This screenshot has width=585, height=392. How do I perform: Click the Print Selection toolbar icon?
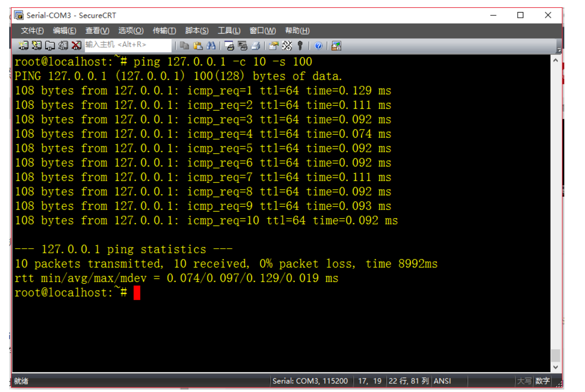click(242, 46)
